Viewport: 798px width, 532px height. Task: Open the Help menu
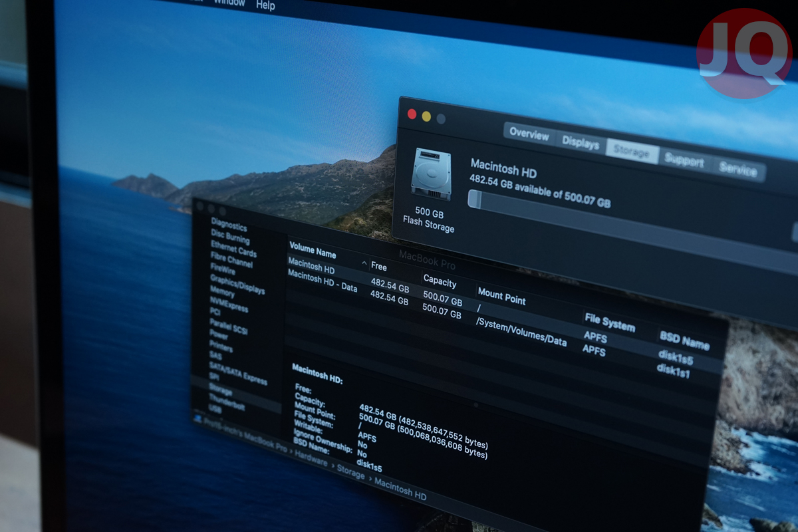[265, 5]
